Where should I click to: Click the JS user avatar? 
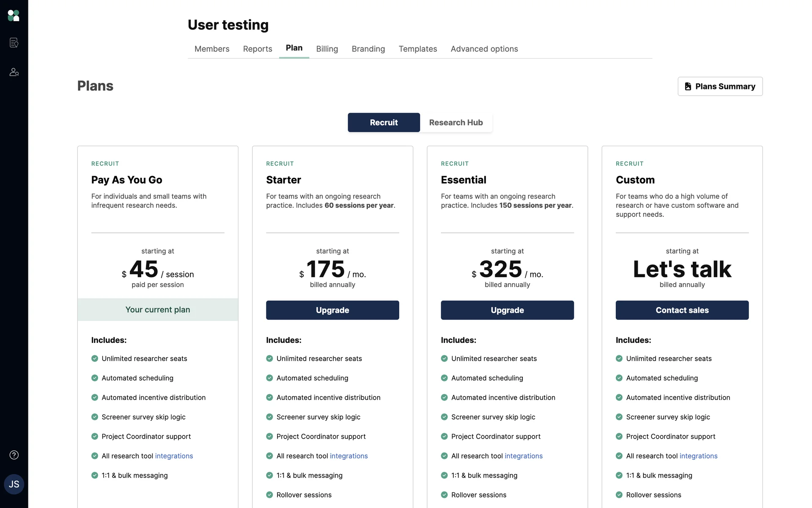[14, 484]
